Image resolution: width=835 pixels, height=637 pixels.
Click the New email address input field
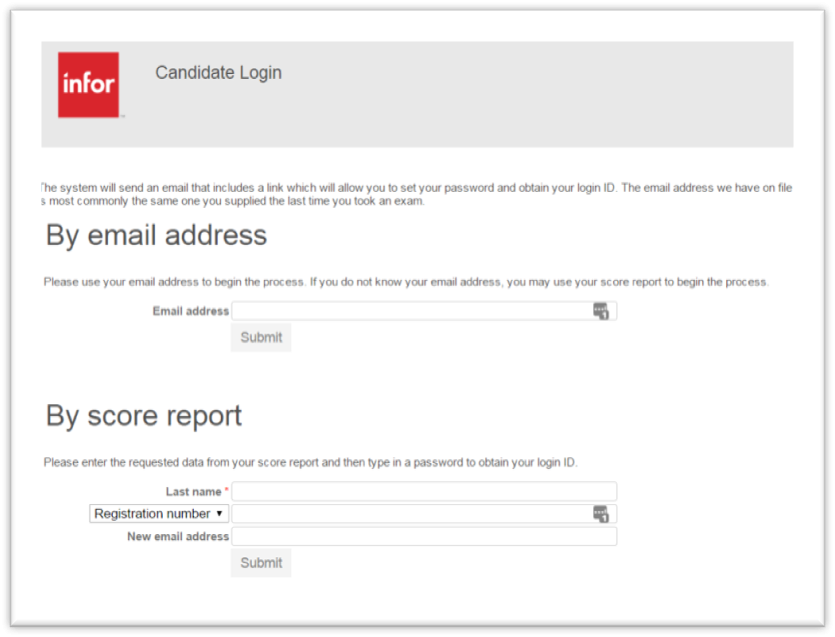click(x=424, y=536)
